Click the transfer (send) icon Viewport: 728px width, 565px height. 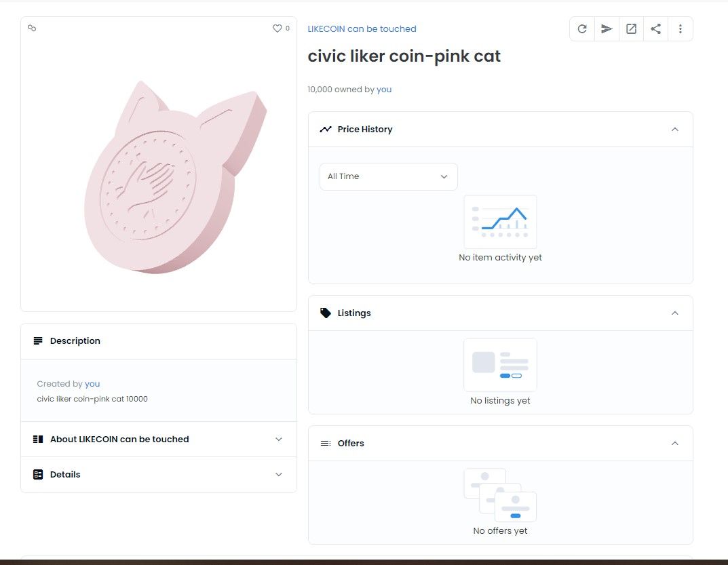click(607, 29)
